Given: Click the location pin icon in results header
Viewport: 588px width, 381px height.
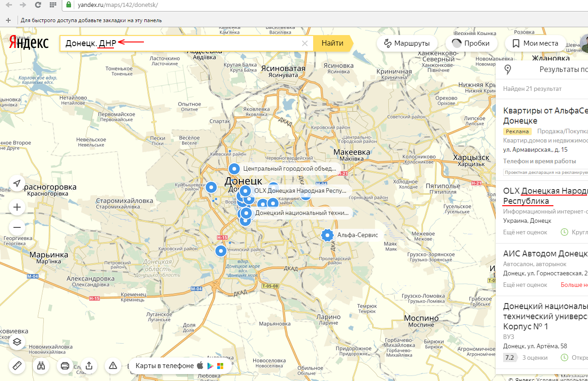Looking at the screenshot, I should pos(508,70).
